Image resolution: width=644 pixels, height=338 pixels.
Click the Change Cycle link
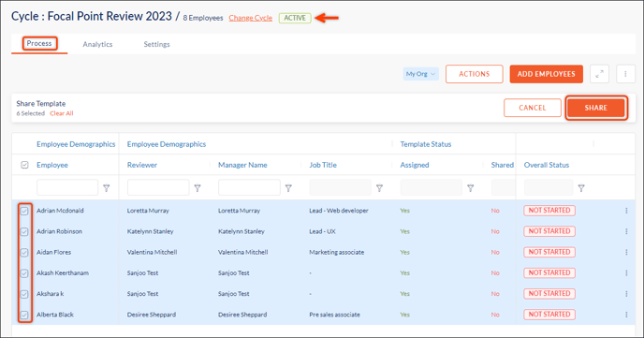click(251, 18)
